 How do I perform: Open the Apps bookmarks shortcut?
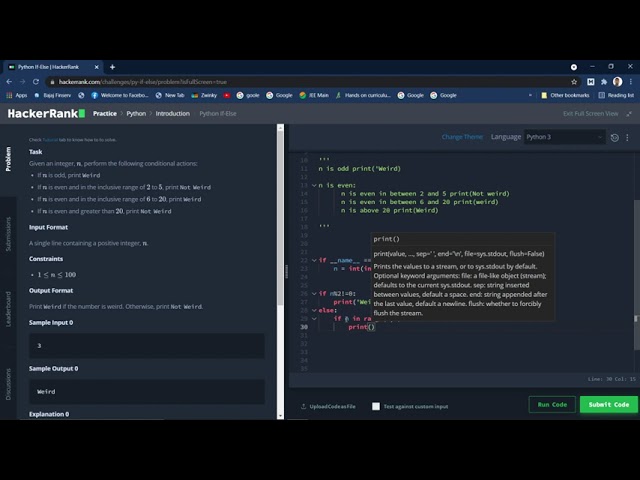coord(17,95)
